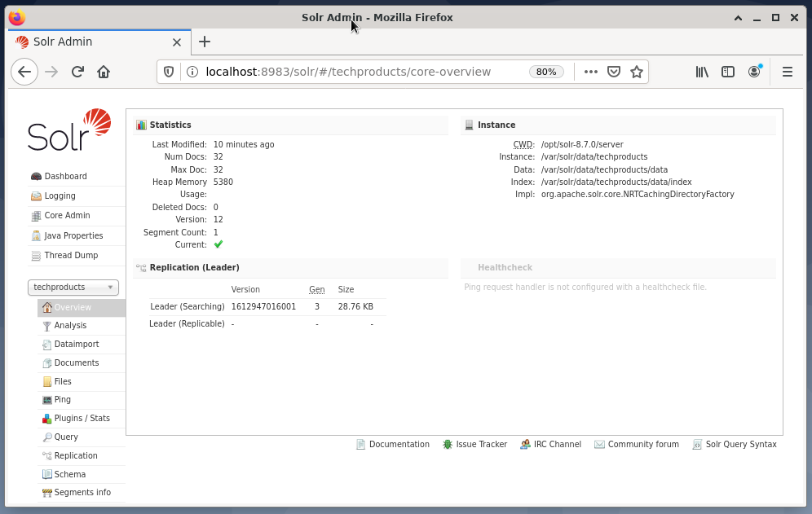Open the Firefox hamburger menu

(787, 72)
